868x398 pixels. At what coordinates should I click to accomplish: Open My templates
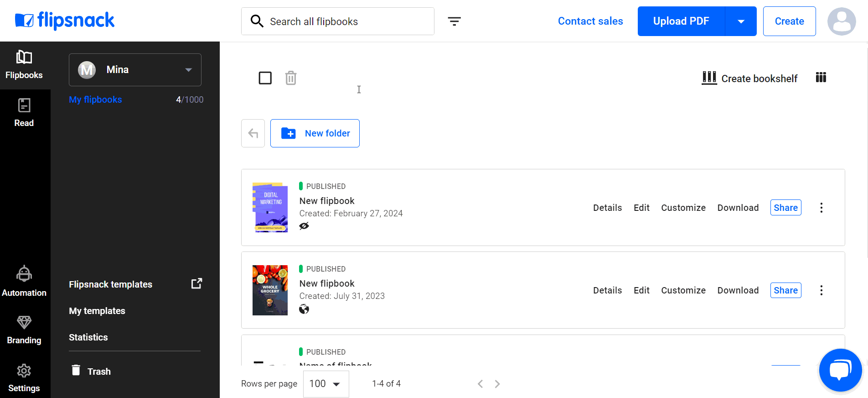click(97, 311)
